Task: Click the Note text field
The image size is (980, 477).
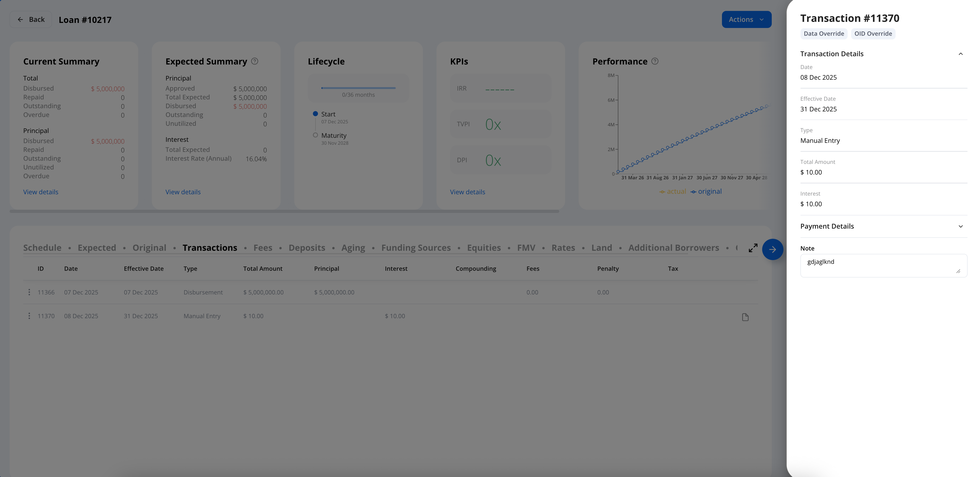Action: 883,265
